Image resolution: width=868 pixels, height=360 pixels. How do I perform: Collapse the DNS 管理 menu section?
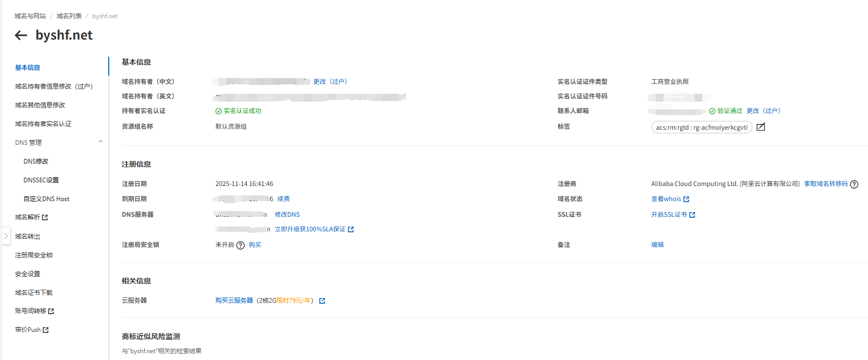tap(100, 142)
